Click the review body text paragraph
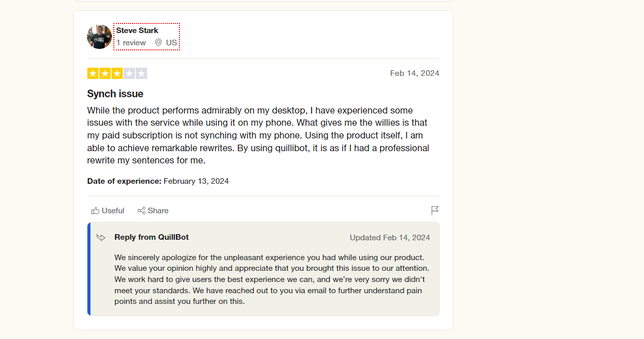The width and height of the screenshot is (644, 339). coord(258,135)
